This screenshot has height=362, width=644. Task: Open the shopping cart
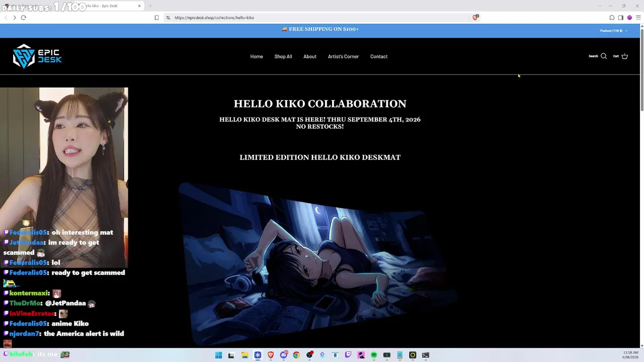624,56
